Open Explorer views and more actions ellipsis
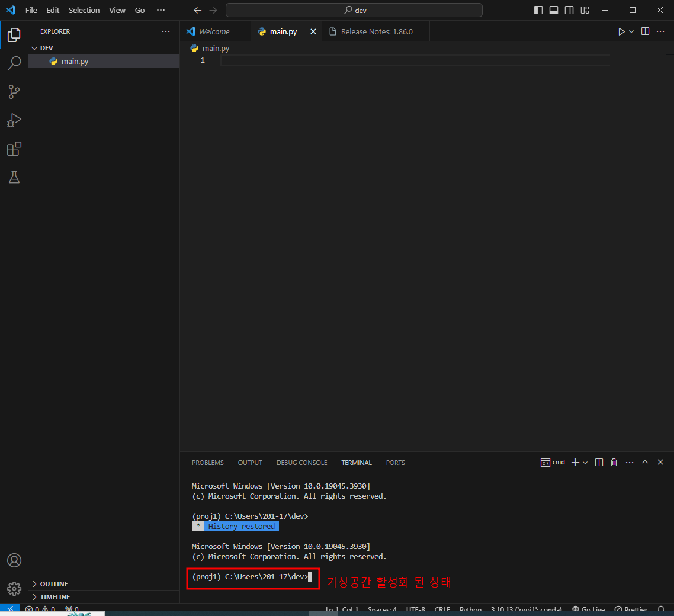This screenshot has height=616, width=674. tap(166, 31)
